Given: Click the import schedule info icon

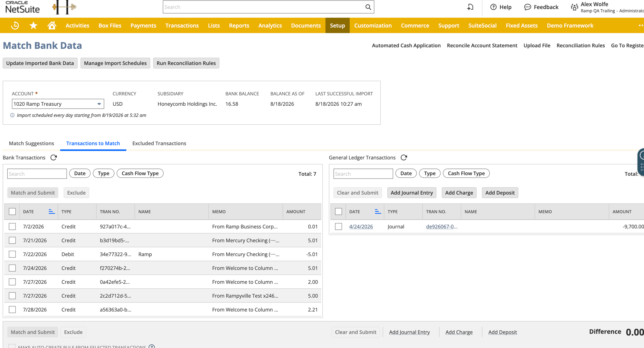Looking at the screenshot, I should click(12, 115).
